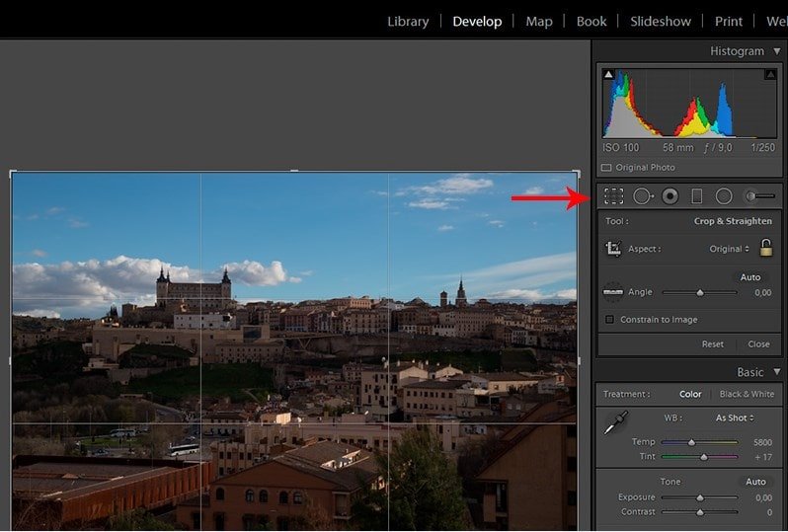This screenshot has height=532, width=788.
Task: Pick the White Balance eyedropper
Action: point(615,423)
